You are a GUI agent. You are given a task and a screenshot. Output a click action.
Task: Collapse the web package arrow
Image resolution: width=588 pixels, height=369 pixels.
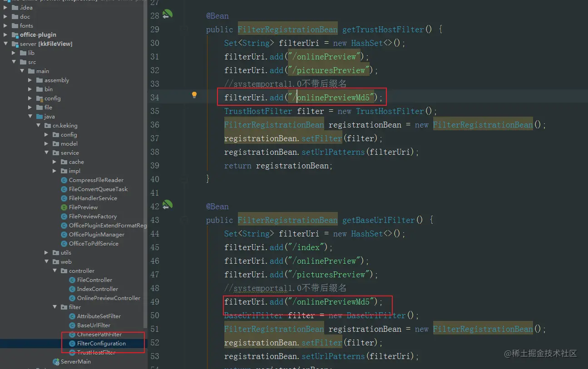point(46,262)
